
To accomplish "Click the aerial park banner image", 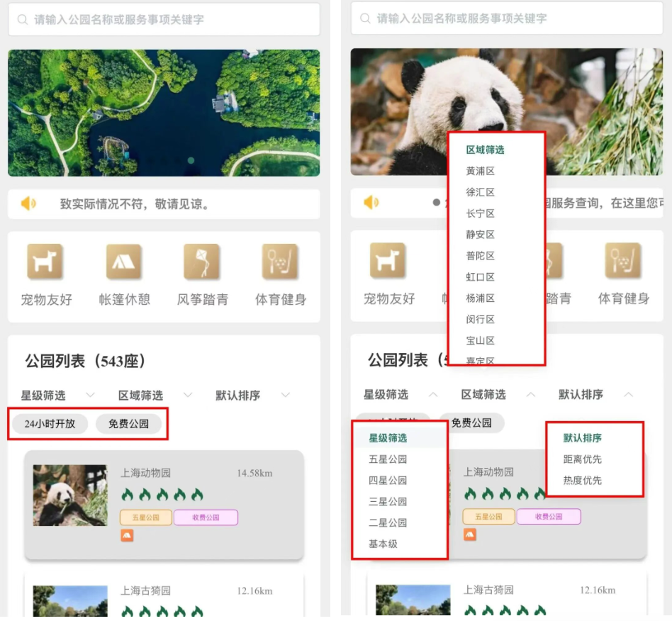I will tap(164, 113).
